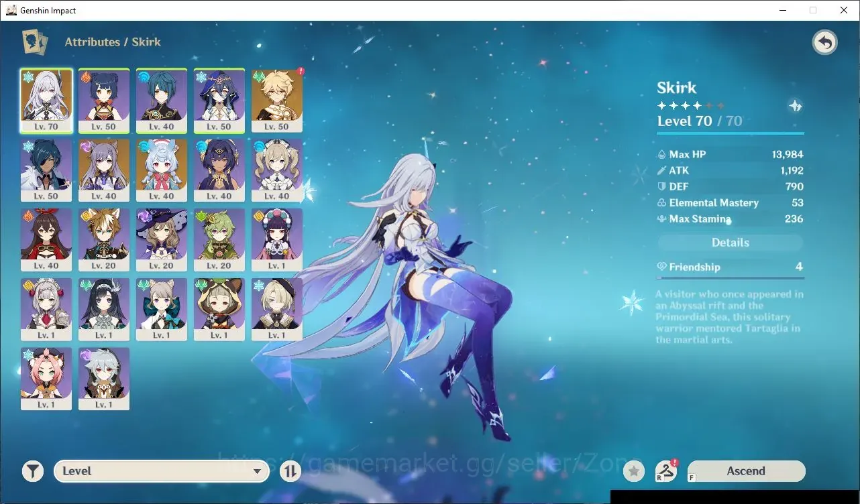Image resolution: width=860 pixels, height=504 pixels.
Task: Select Gorou's character portrait
Action: tap(104, 240)
